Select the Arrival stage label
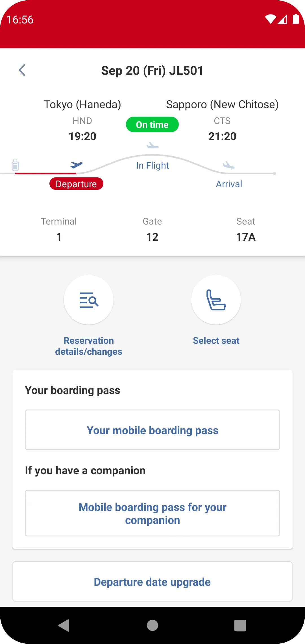Viewport: 305px width, 644px height. [229, 184]
